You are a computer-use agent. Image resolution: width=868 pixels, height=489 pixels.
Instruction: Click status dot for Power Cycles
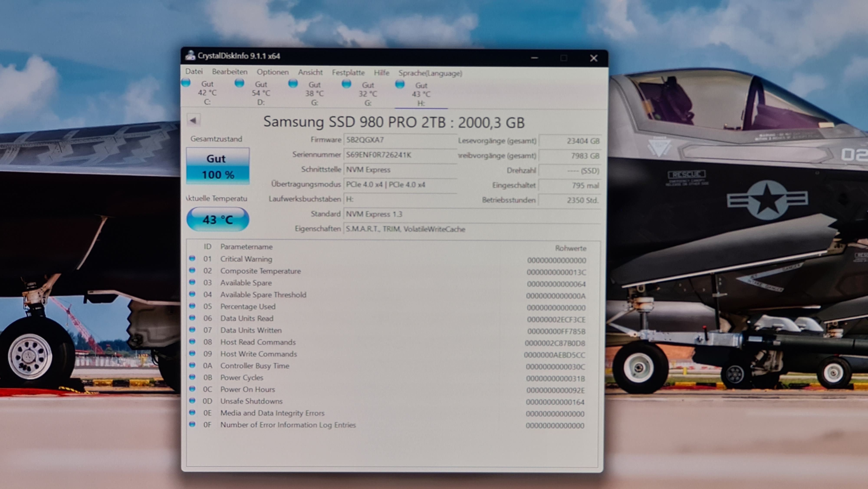pos(192,377)
